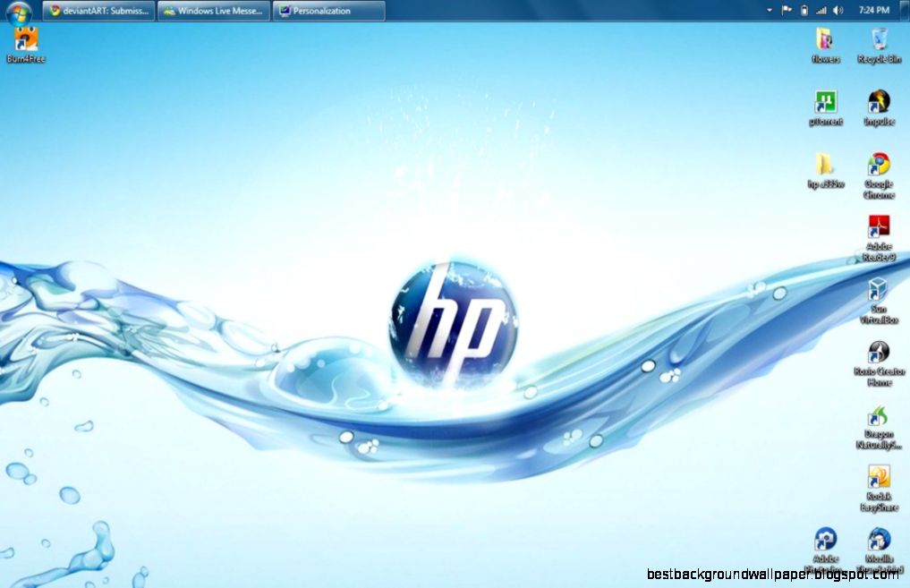The image size is (910, 588).
Task: Open the Start menu orb
Action: pyautogui.click(x=16, y=10)
